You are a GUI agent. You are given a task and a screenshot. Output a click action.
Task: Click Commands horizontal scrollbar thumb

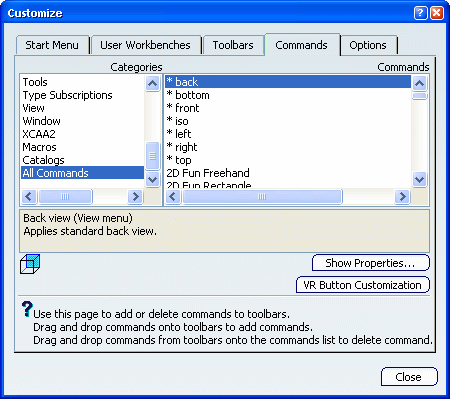(263, 196)
